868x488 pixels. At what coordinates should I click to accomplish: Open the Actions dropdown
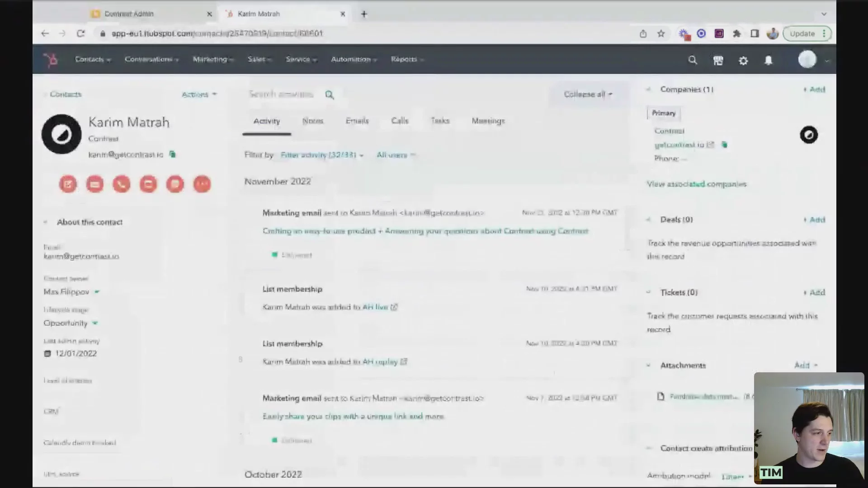(199, 94)
